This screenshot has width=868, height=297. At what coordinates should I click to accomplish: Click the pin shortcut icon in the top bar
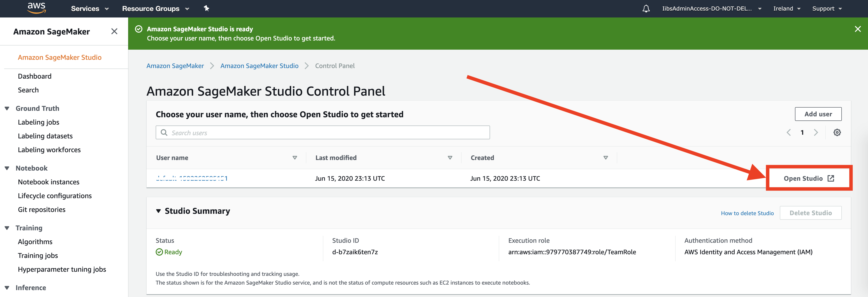pos(206,9)
